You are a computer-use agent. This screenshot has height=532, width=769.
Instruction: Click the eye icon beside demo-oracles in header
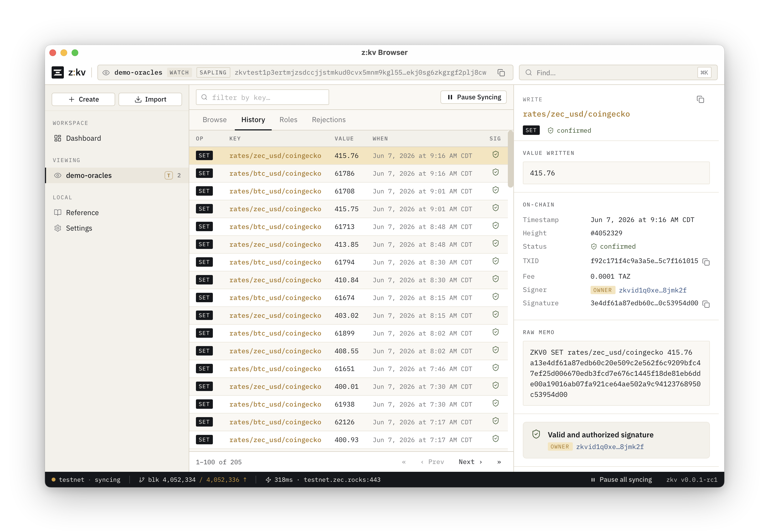(x=106, y=73)
